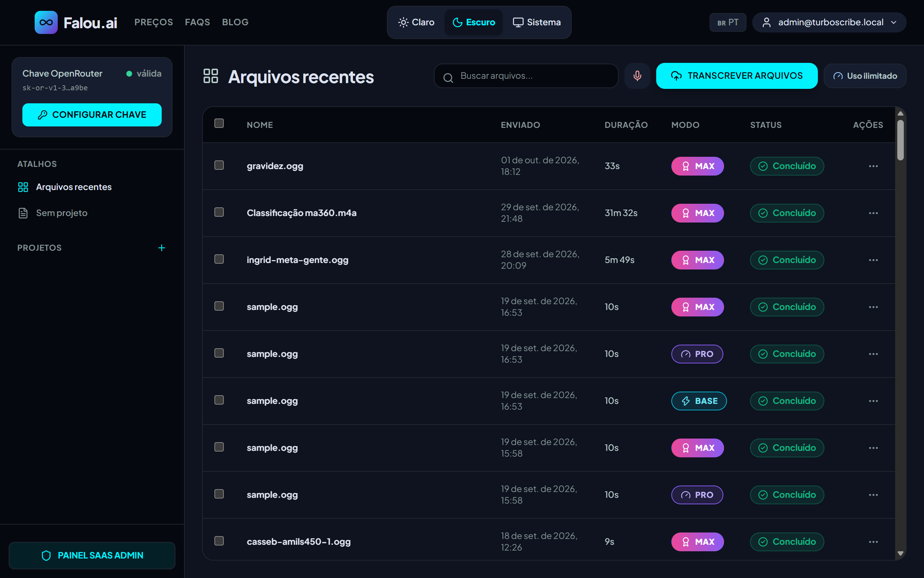924x578 pixels.
Task: Open actions menu for ingrid-meta-gente.ogg
Action: click(873, 260)
